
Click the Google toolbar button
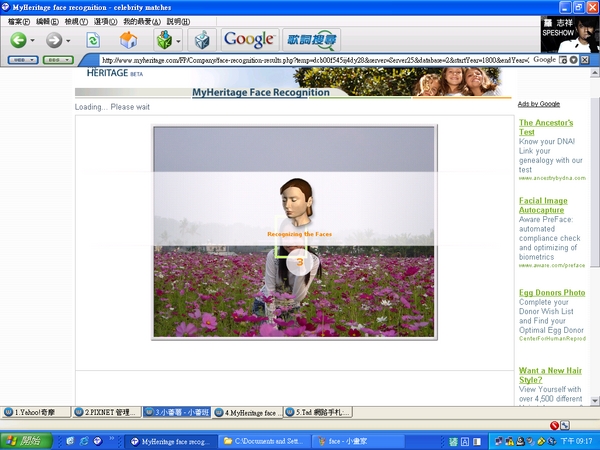(250, 40)
